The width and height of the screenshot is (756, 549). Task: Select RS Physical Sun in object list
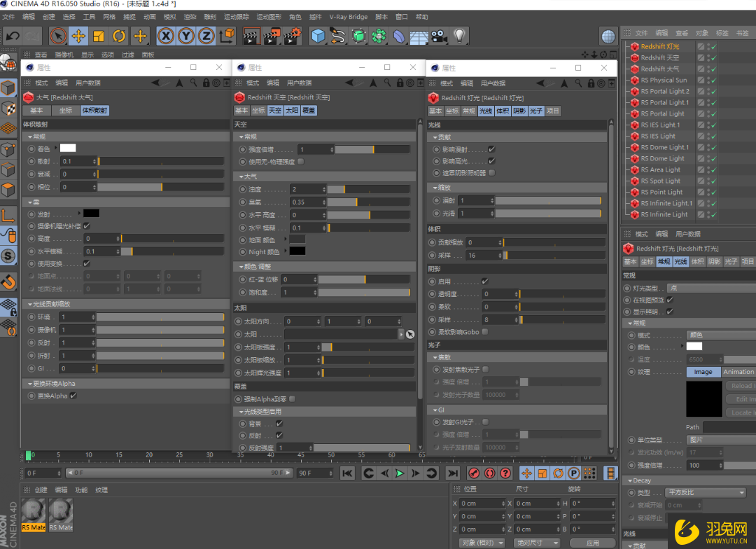664,80
